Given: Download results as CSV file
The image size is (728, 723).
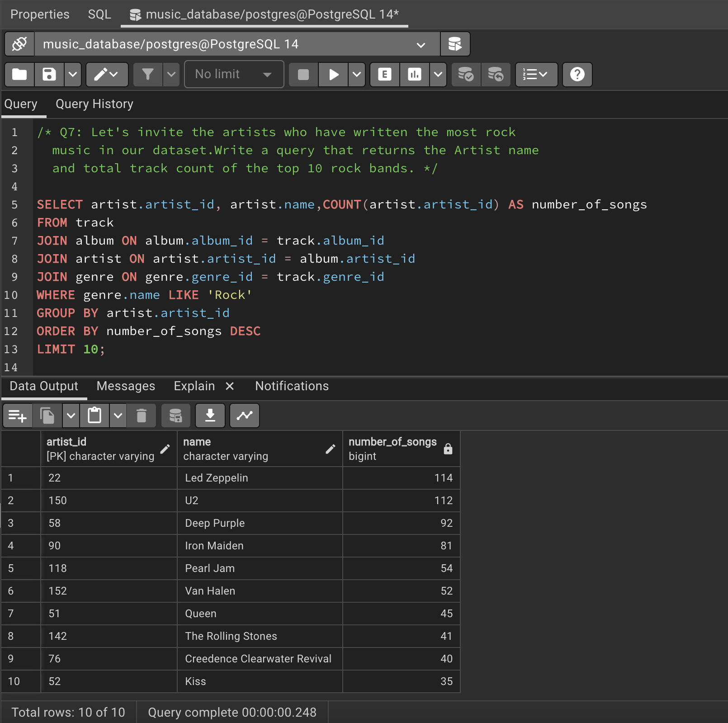Looking at the screenshot, I should point(210,416).
